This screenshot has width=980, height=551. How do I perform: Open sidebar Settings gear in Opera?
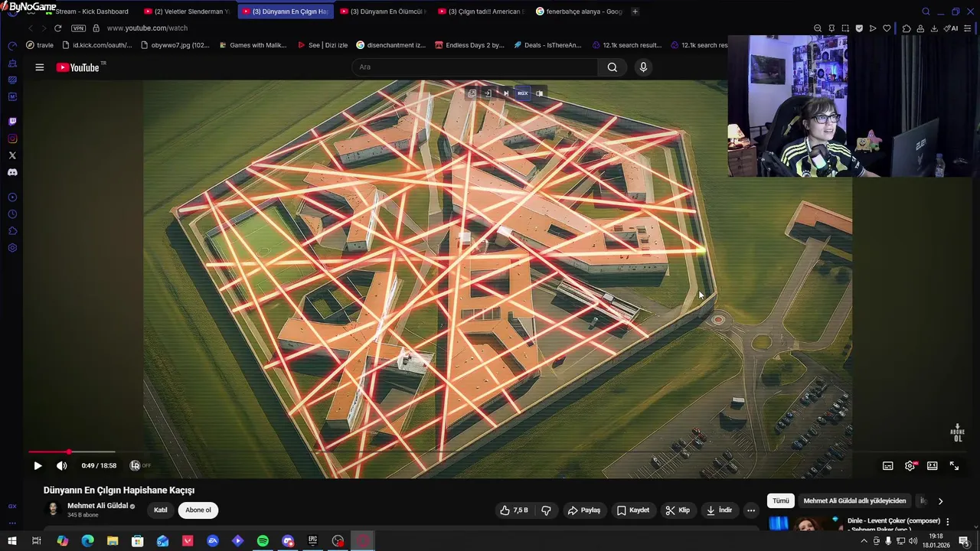pos(12,248)
